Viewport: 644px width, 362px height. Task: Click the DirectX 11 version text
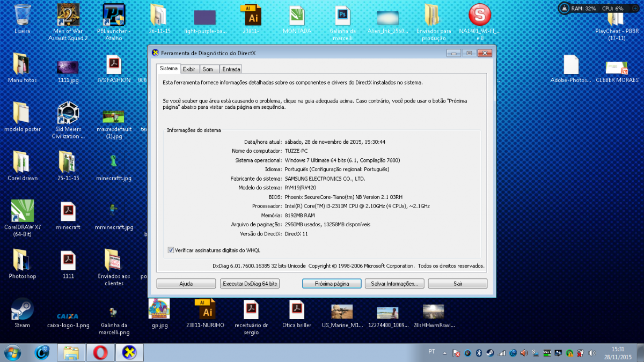(296, 234)
